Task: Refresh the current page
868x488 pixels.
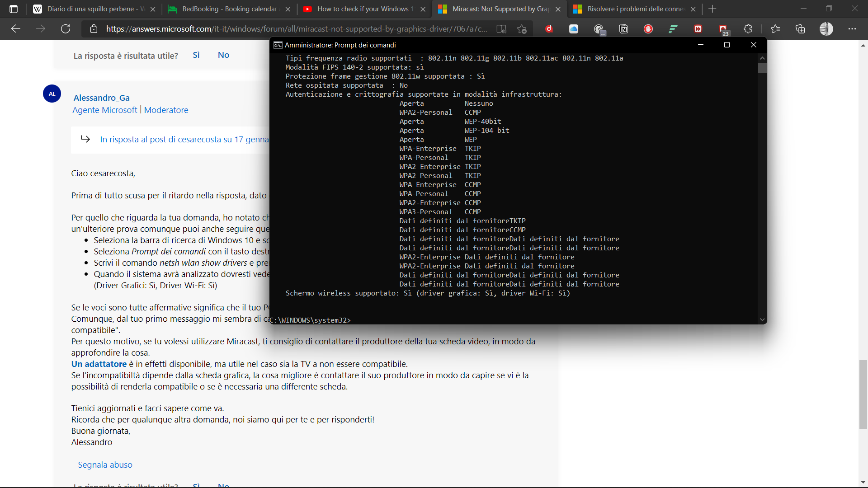Action: 66,29
